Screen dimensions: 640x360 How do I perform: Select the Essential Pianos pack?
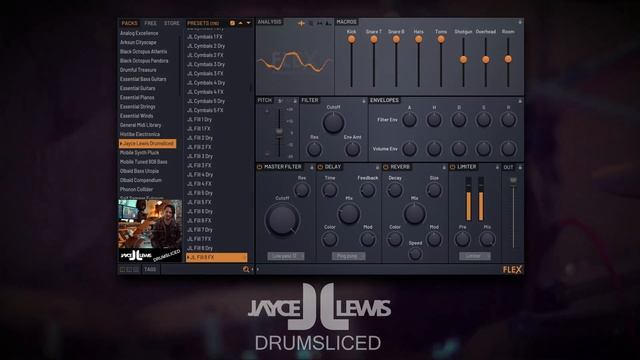pyautogui.click(x=137, y=98)
